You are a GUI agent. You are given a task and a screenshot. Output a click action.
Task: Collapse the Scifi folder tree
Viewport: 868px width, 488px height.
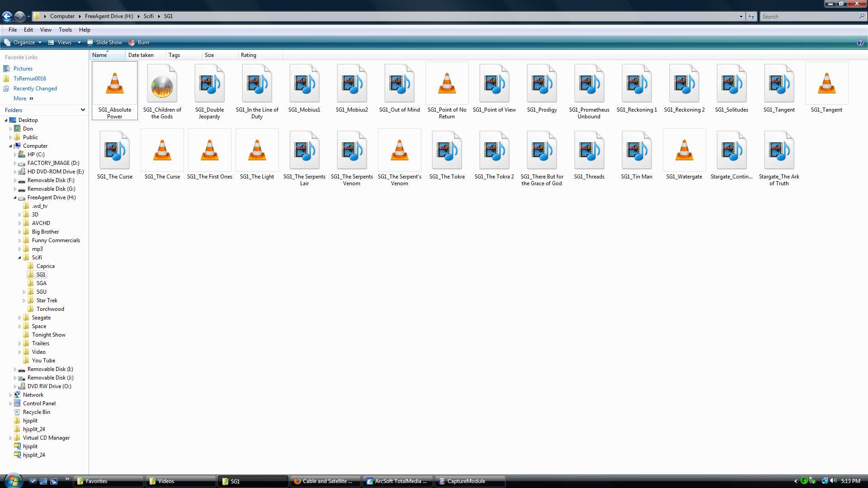(20, 258)
